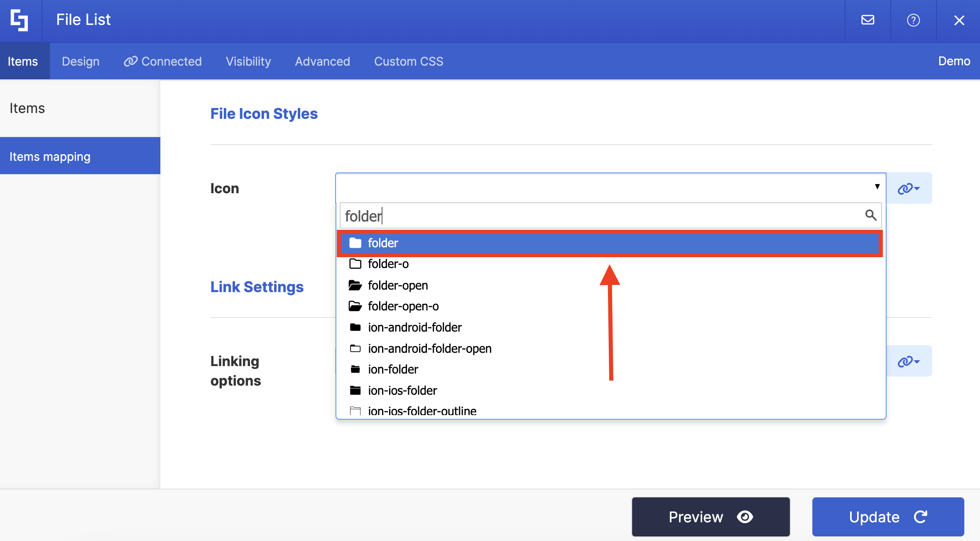
Task: Click the Preview button
Action: [710, 517]
